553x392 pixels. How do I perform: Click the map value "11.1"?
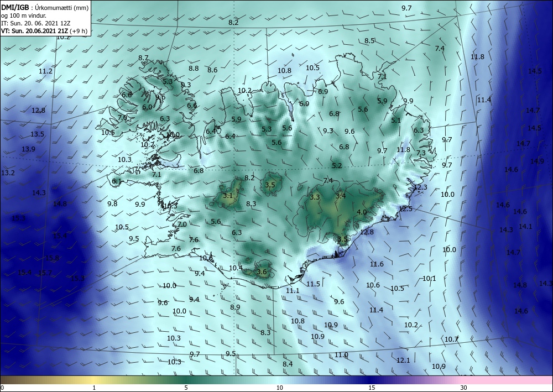coord(293,291)
